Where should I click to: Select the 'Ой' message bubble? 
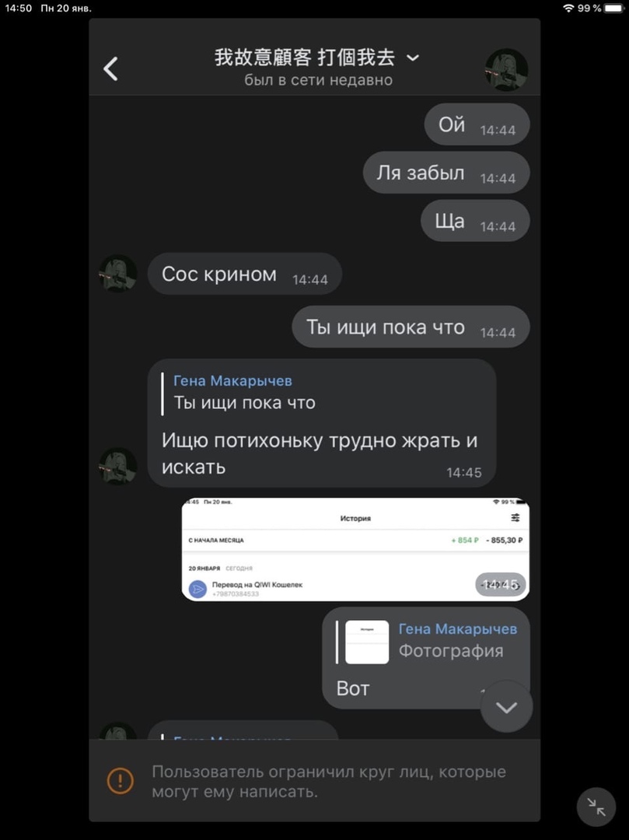point(477,124)
